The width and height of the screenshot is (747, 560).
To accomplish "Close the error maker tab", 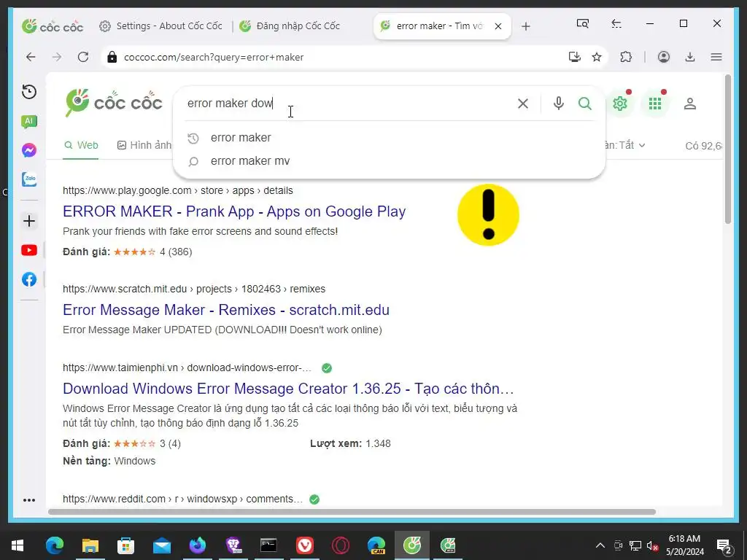I will pyautogui.click(x=498, y=26).
